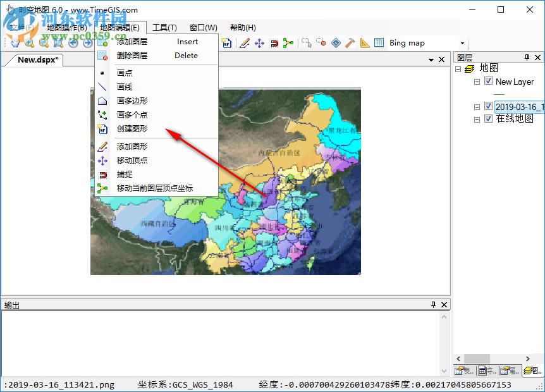The height and width of the screenshot is (392, 545).
Task: Select the 画多边形 (Draw Polygon) tool icon
Action: [102, 100]
